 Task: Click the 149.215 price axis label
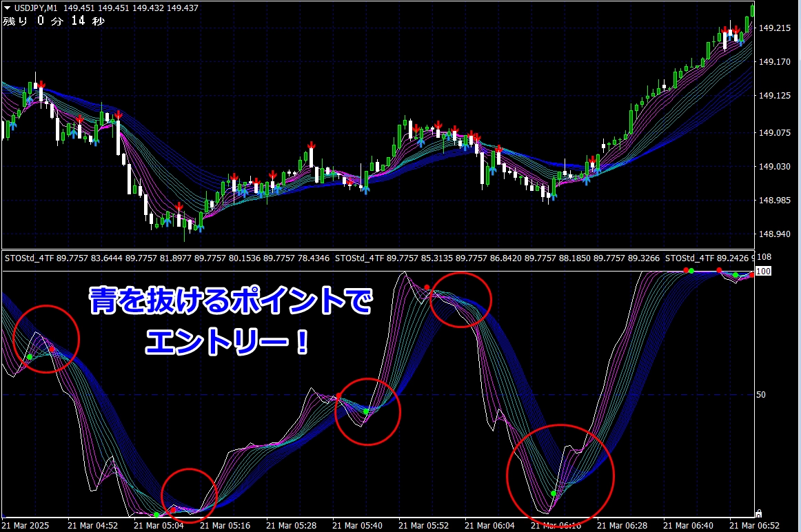point(774,28)
